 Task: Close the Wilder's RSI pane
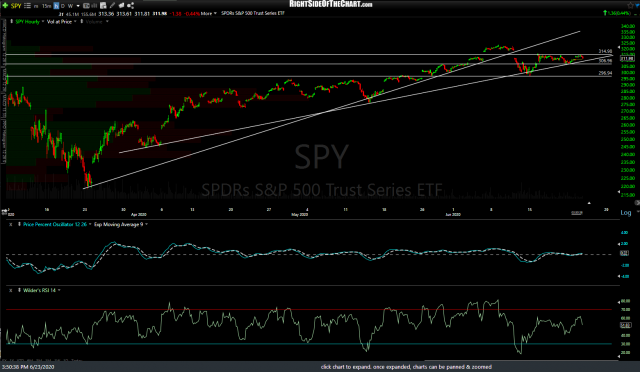[10, 290]
